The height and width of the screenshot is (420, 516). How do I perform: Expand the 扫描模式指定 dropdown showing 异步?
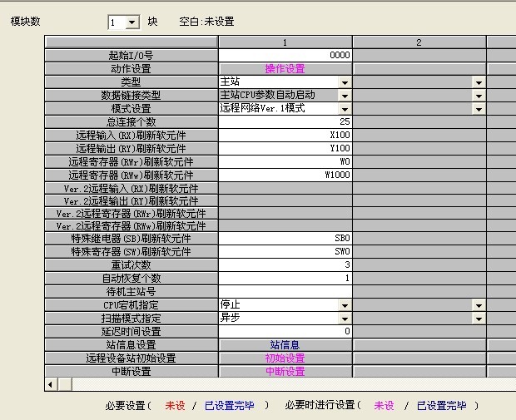(345, 319)
